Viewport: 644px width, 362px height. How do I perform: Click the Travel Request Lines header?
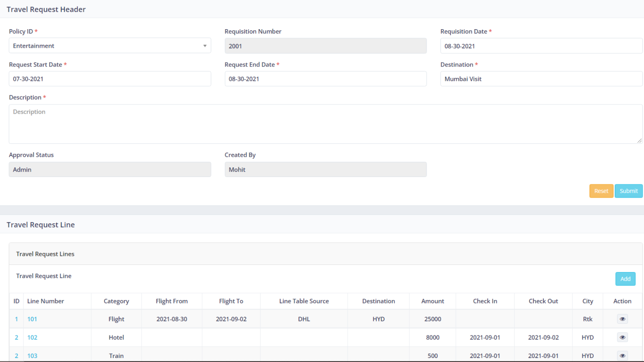point(45,254)
